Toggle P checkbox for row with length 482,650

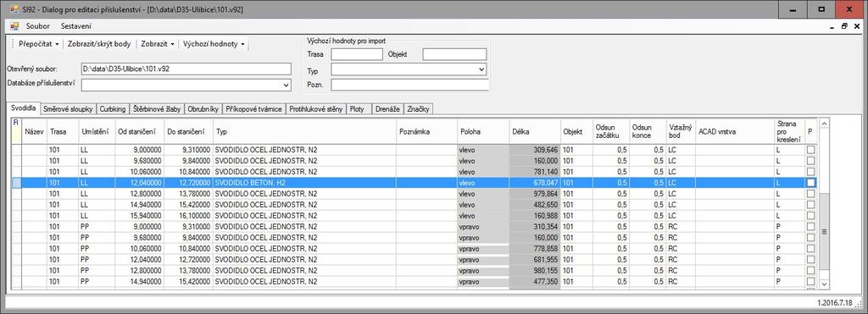click(810, 205)
